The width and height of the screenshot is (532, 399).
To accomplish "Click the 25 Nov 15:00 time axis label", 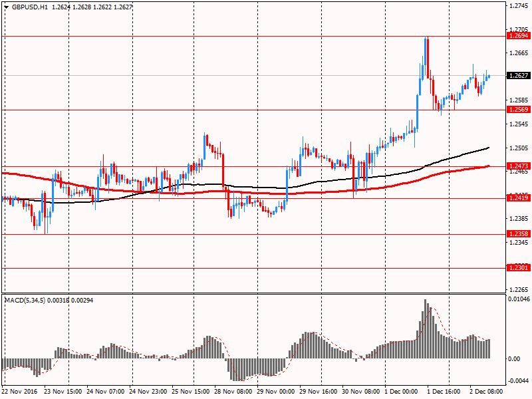I will (x=192, y=393).
